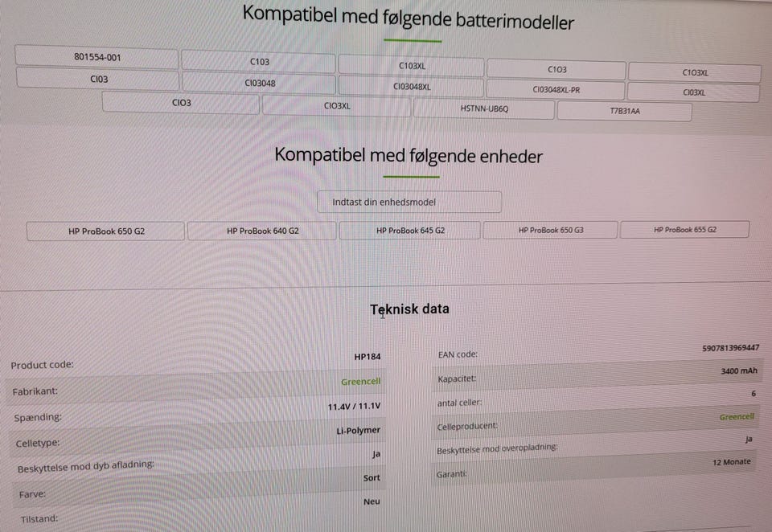
Task: Open the HP ProBook 650 G2 device button
Action: pyautogui.click(x=106, y=231)
